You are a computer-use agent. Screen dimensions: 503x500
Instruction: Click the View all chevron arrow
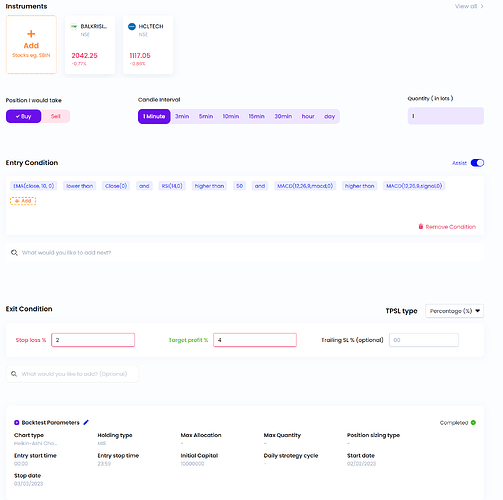pyautogui.click(x=482, y=6)
